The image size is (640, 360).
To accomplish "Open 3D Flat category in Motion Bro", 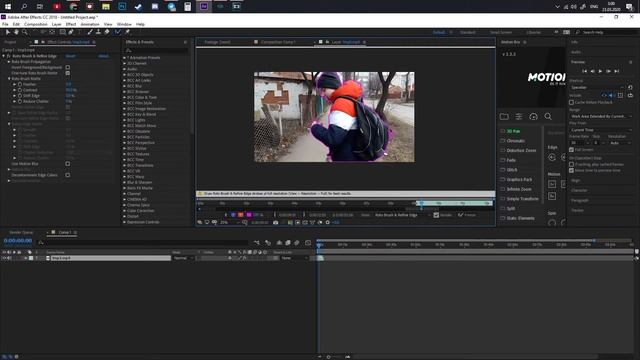I will 513,131.
